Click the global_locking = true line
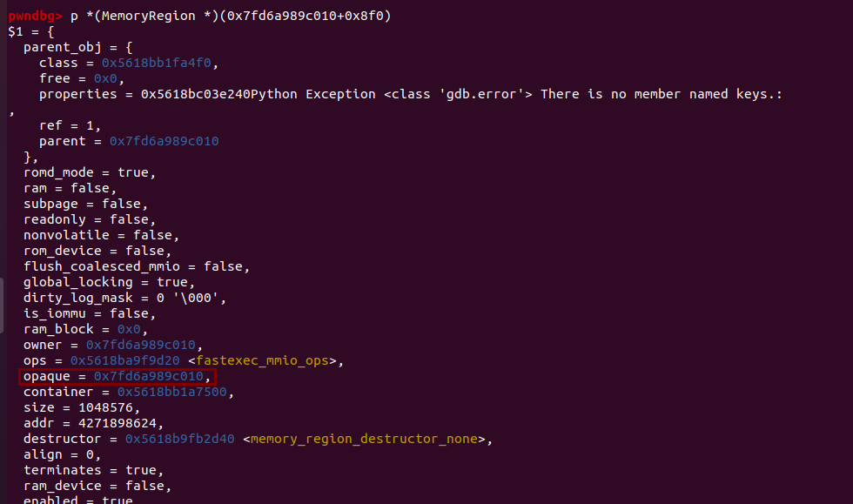 pos(109,283)
